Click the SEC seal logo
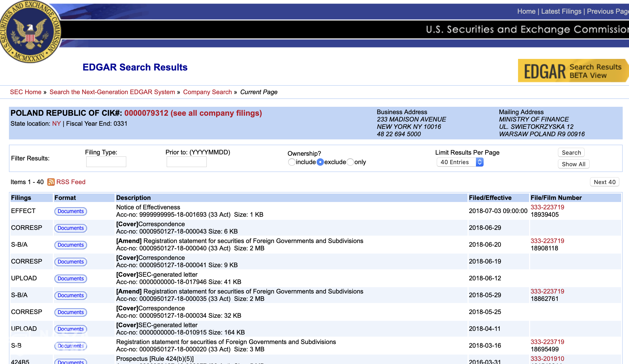This screenshot has width=629, height=364. (30, 31)
